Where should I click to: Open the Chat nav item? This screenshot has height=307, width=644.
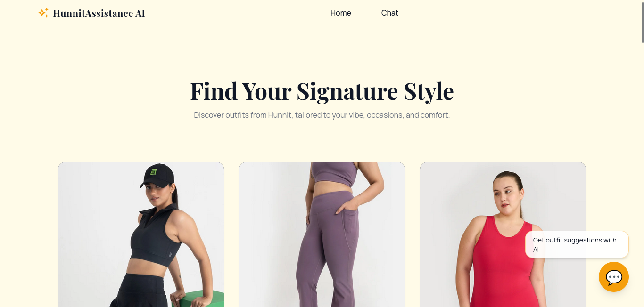point(390,13)
